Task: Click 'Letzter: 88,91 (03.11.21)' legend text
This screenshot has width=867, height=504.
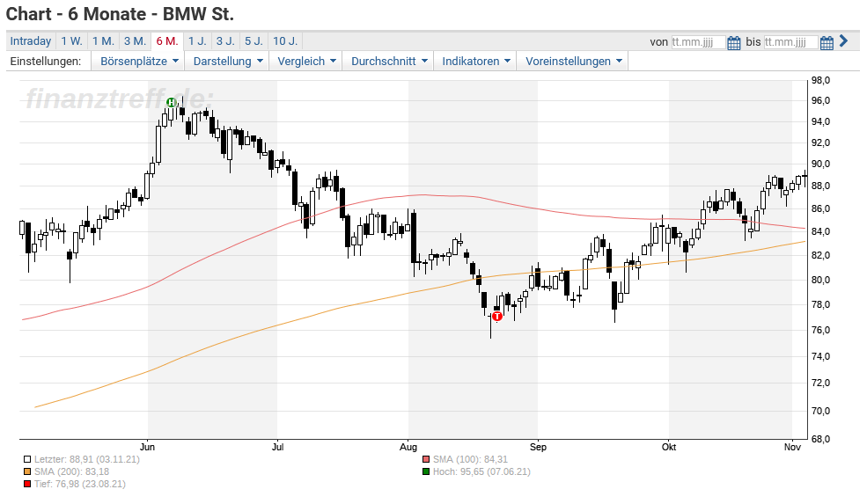Action: (x=87, y=459)
